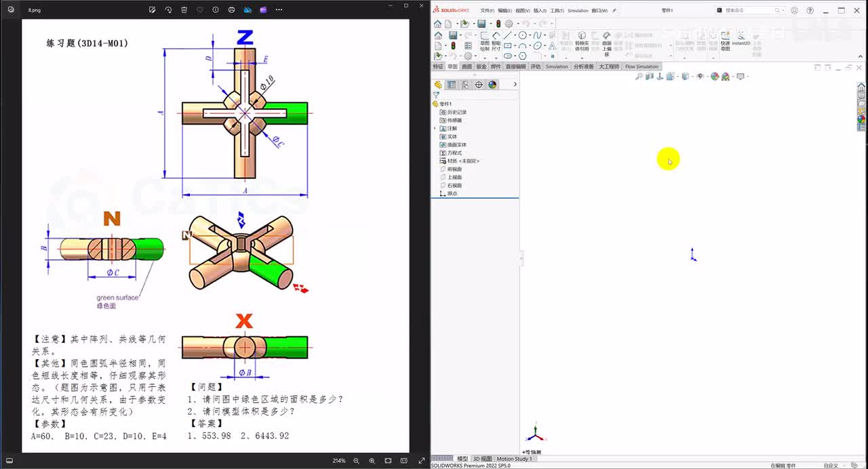The height and width of the screenshot is (469, 868).
Task: Select 历史记录 in feature tree
Action: point(456,112)
